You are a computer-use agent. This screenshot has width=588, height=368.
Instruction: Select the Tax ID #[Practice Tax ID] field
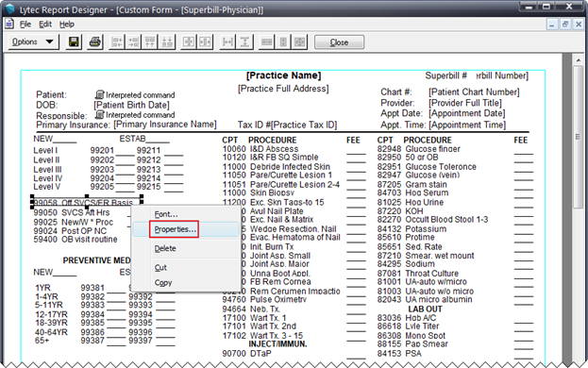(x=287, y=125)
